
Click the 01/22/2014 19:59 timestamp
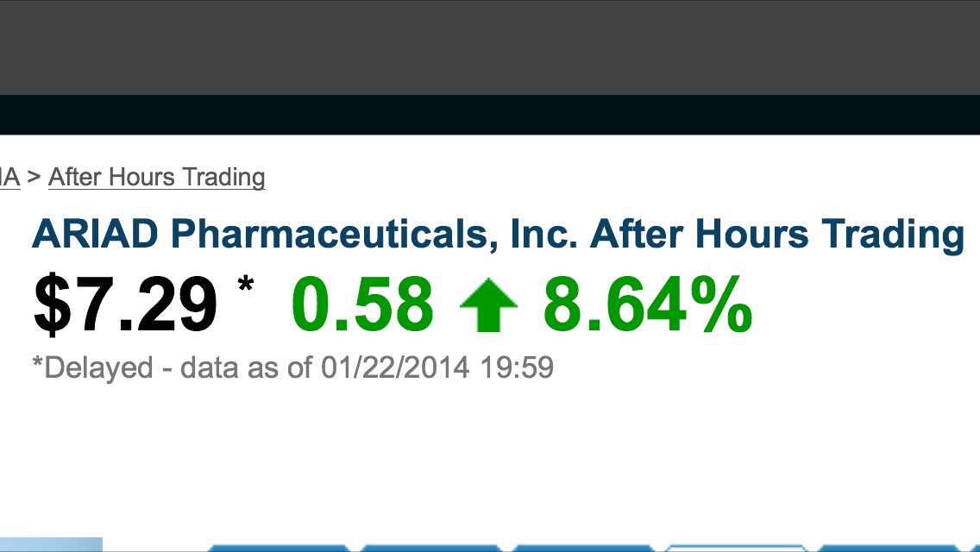[x=437, y=368]
